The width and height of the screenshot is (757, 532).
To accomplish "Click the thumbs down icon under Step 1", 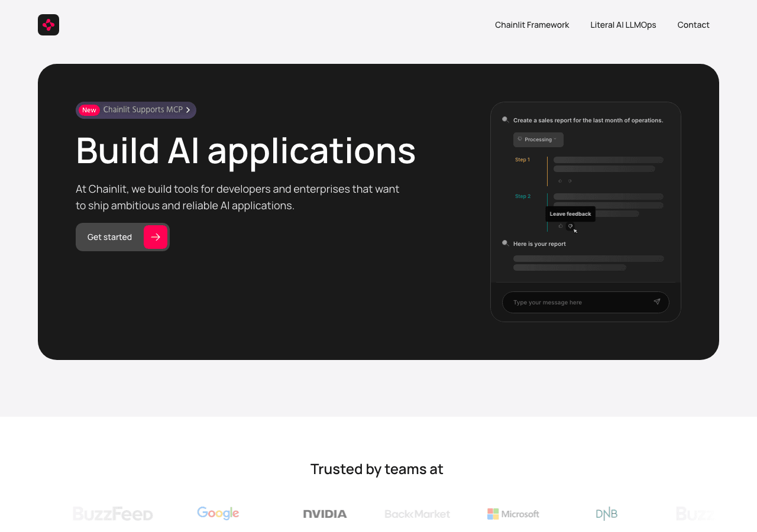I will pyautogui.click(x=570, y=181).
